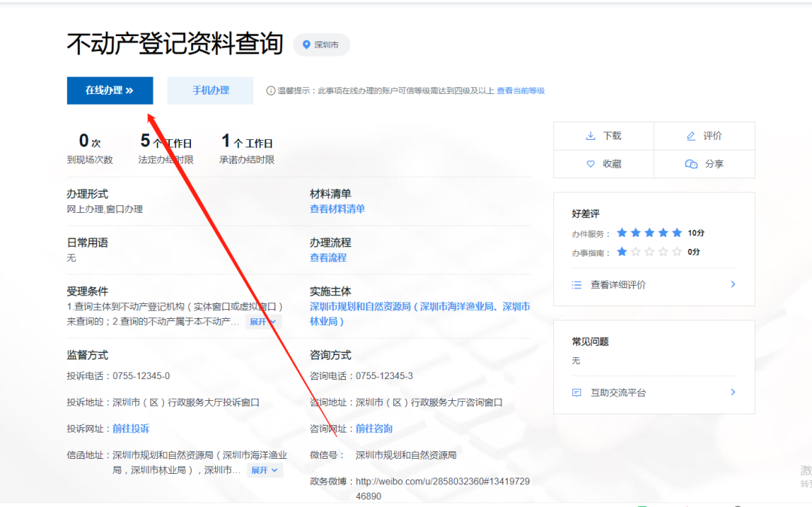Viewport: 812px width, 507px height.
Task: Open 查看详细评价 row
Action: (654, 284)
